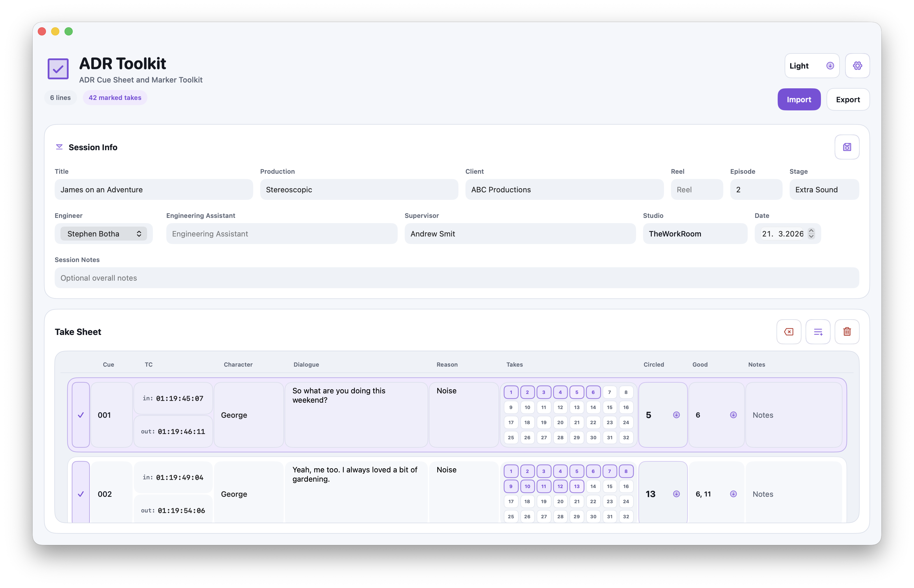Open the Engineer dropdown showing Stephen Botha
Screen dimensions: 914x588
[103, 233]
